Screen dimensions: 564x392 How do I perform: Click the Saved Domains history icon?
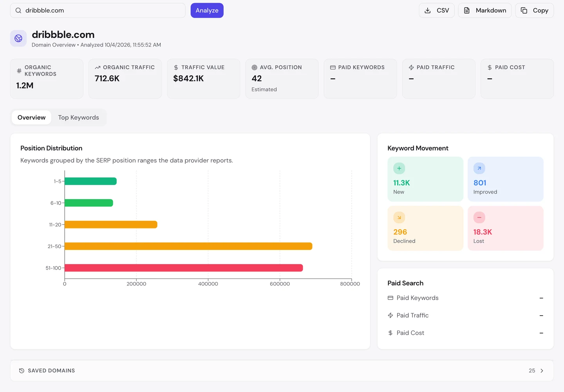pyautogui.click(x=22, y=371)
